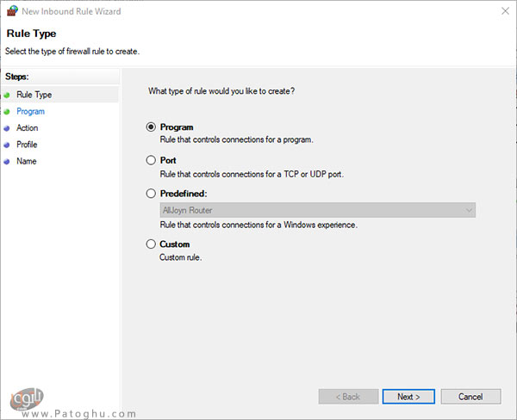517x420 pixels.
Task: Click the blue bullet beside Action step
Action: (7, 128)
